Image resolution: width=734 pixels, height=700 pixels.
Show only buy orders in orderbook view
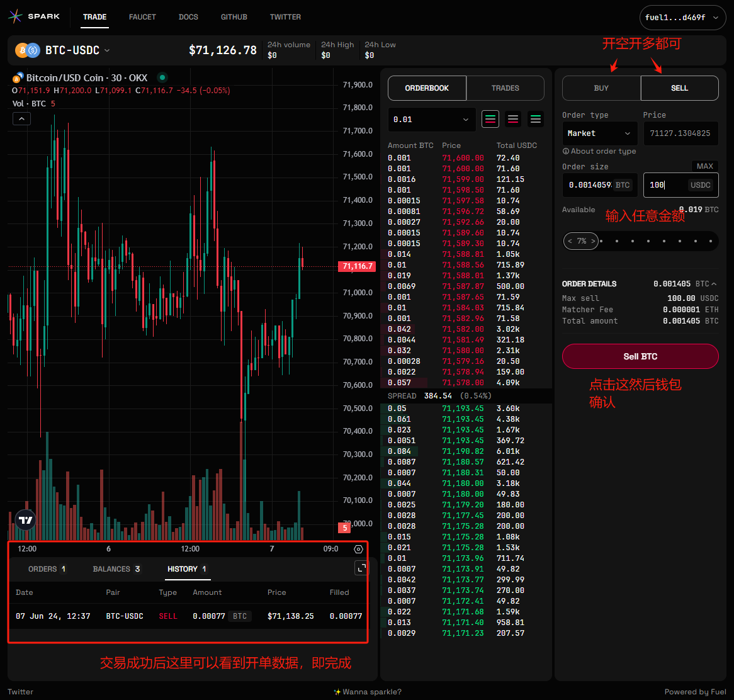[x=536, y=119]
